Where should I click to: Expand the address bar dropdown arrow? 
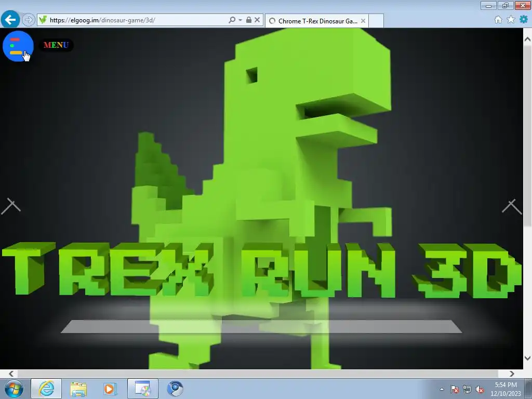pos(240,20)
